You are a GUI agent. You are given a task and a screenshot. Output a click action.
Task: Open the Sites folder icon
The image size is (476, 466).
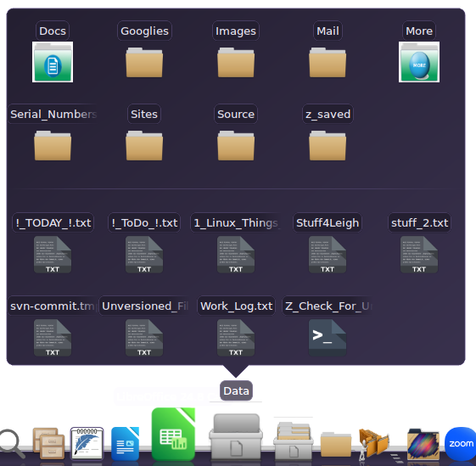144,145
